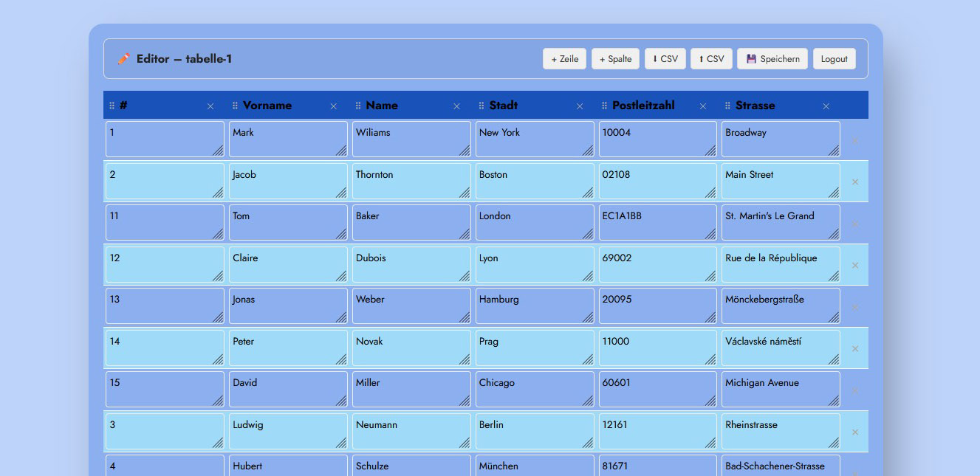Click the pencil Editor icon in header

123,58
